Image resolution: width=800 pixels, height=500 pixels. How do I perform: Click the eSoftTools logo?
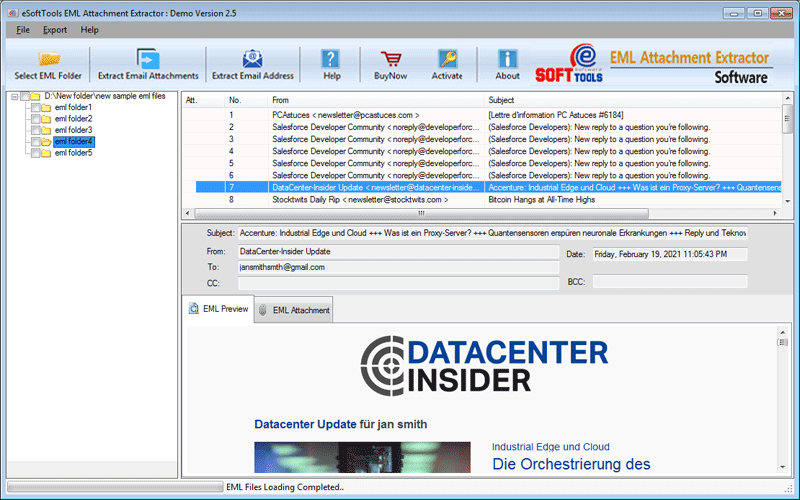pos(569,63)
